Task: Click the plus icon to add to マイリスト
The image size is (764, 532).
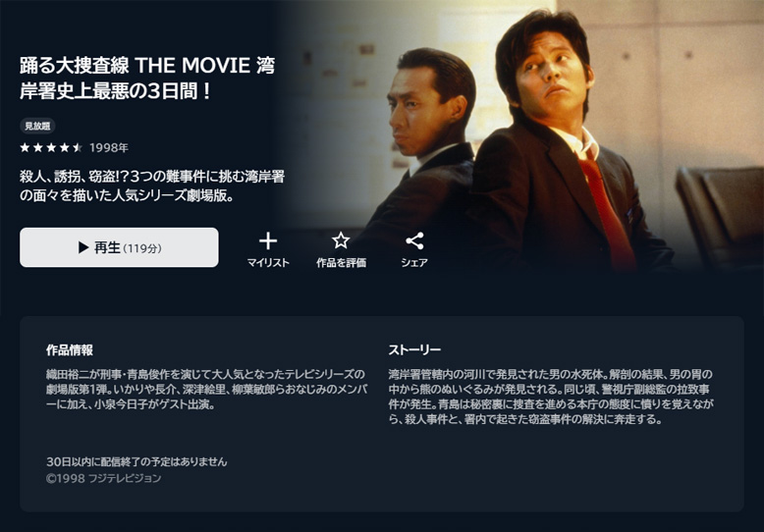Action: [268, 240]
